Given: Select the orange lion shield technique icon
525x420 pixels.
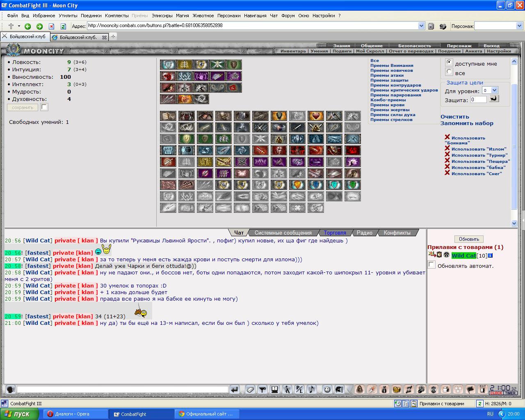Looking at the screenshot, I should 297,185.
